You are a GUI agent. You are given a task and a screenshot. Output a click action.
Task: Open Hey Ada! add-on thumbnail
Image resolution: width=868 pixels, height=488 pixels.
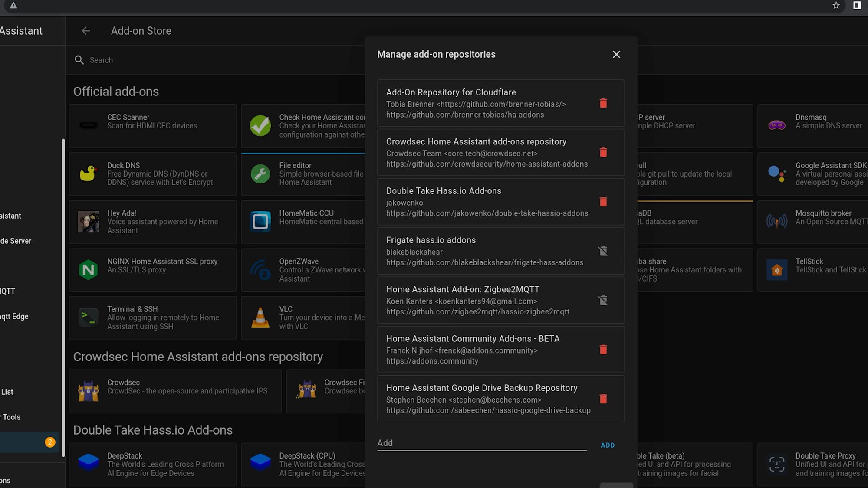(x=88, y=222)
